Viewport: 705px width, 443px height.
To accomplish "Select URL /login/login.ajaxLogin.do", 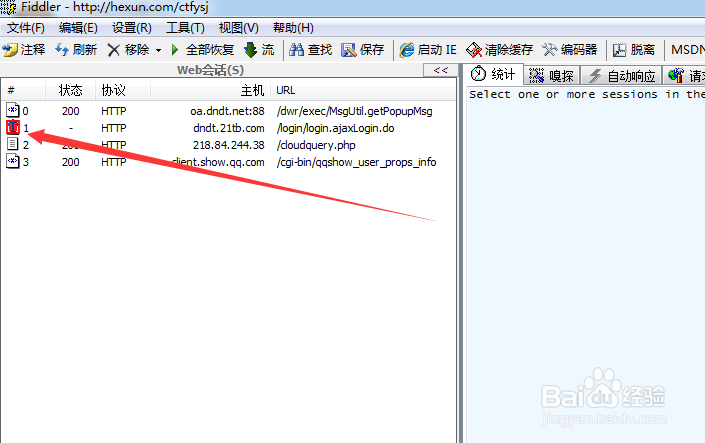I will click(x=336, y=128).
